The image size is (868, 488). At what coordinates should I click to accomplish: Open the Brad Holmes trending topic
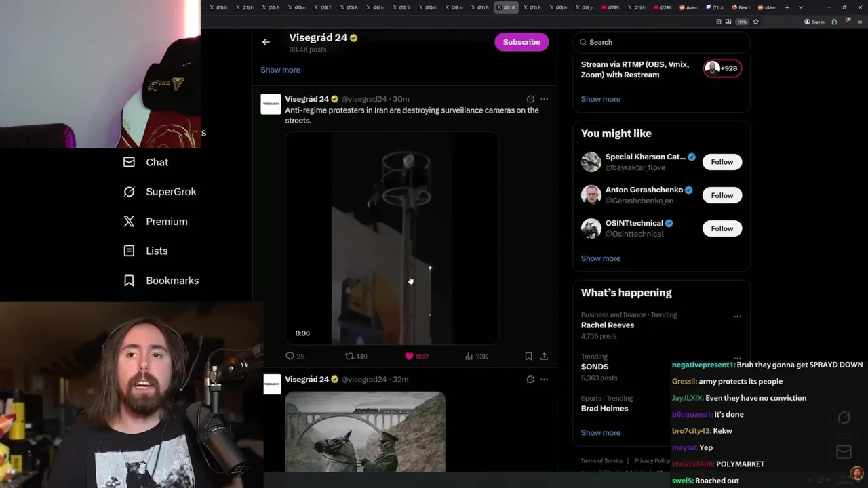coord(604,409)
